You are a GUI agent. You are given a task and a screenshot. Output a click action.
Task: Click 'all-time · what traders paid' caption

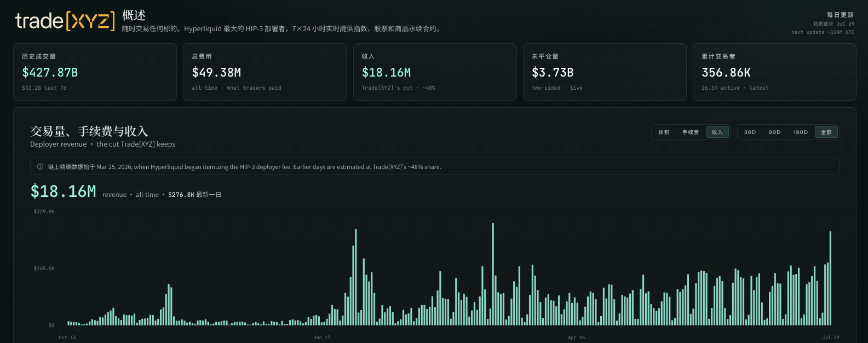[x=237, y=88]
